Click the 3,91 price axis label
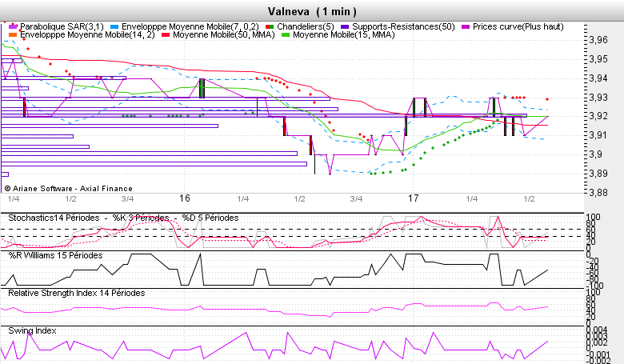This screenshot has height=364, width=624. click(598, 135)
